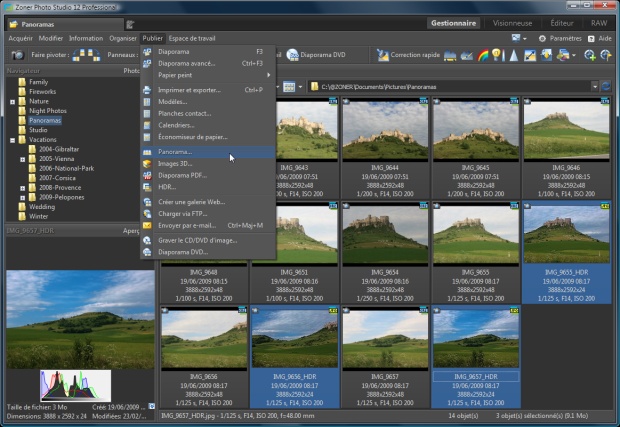The height and width of the screenshot is (427, 620).
Task: Expand the Nature folder in Navigateur
Action: (x=12, y=102)
